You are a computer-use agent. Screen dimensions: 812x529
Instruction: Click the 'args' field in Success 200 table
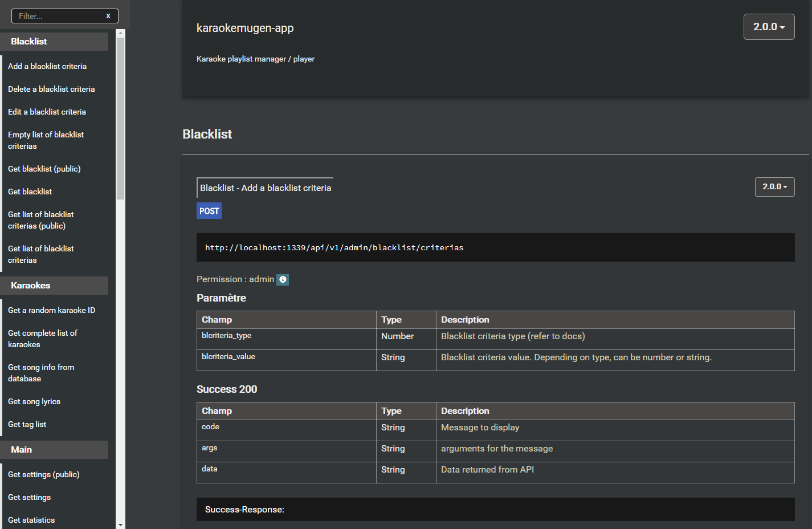click(x=286, y=451)
